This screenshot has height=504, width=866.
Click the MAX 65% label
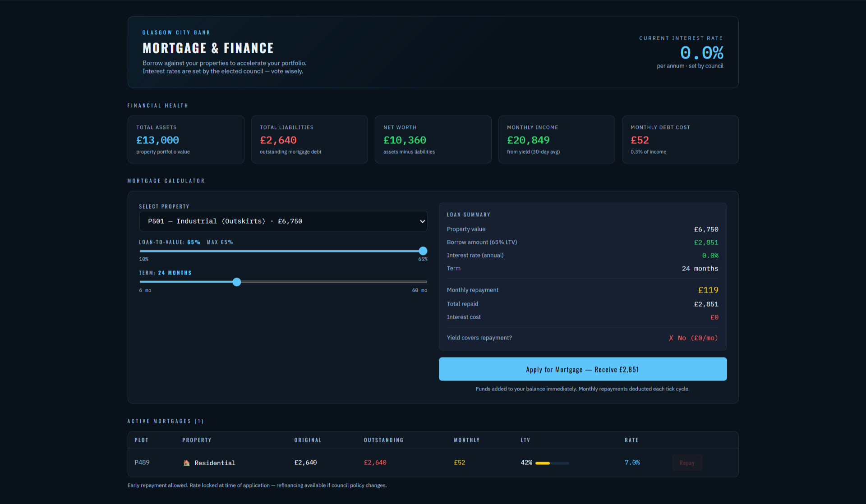(220, 242)
